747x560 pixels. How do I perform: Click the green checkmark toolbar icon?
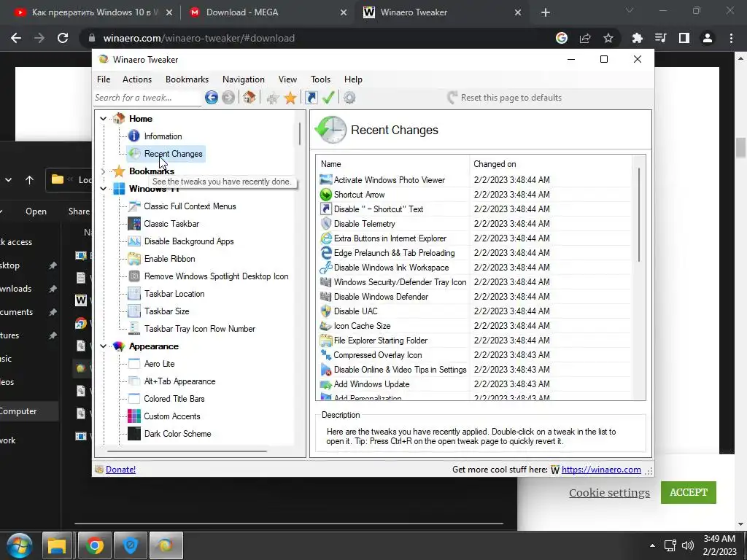(x=328, y=98)
